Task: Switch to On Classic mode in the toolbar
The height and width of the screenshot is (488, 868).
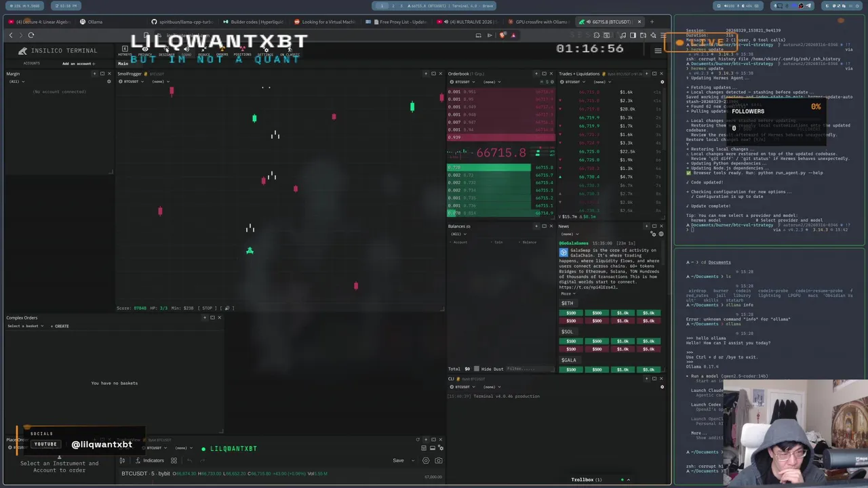Action: coord(290,50)
